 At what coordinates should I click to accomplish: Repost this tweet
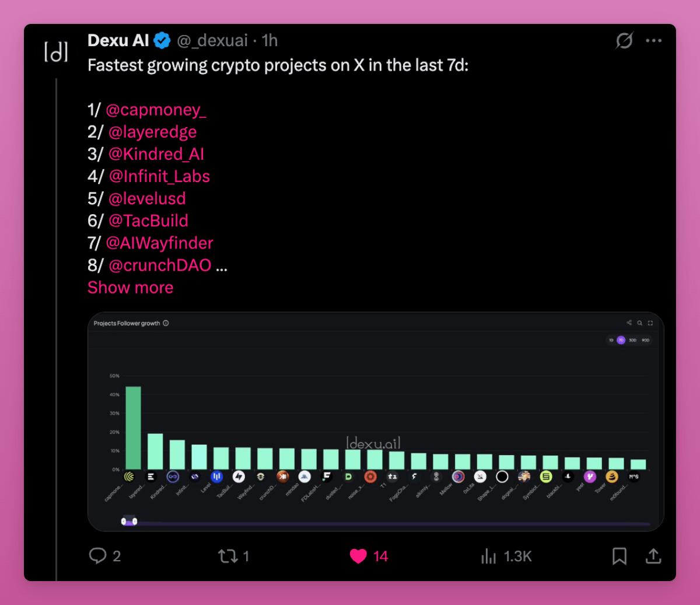(226, 555)
